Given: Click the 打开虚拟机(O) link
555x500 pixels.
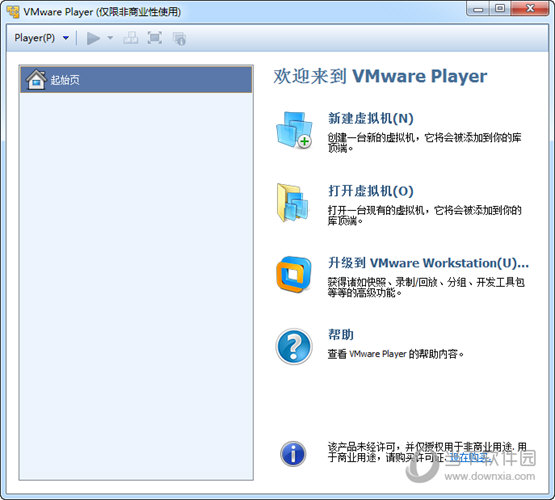Looking at the screenshot, I should pyautogui.click(x=371, y=191).
